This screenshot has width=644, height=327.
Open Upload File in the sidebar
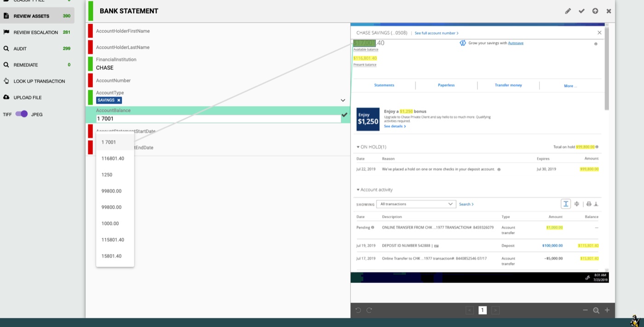tap(37, 98)
